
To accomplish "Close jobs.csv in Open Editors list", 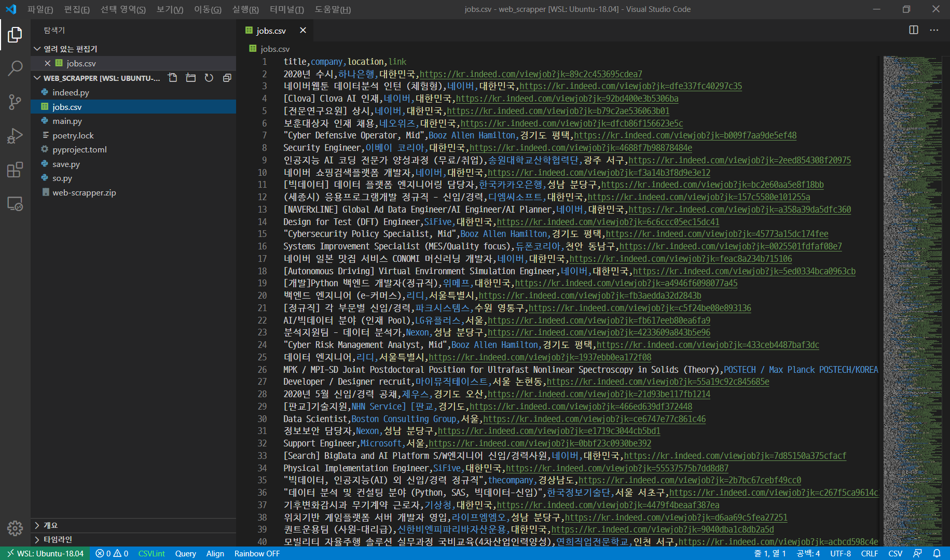I will click(48, 63).
